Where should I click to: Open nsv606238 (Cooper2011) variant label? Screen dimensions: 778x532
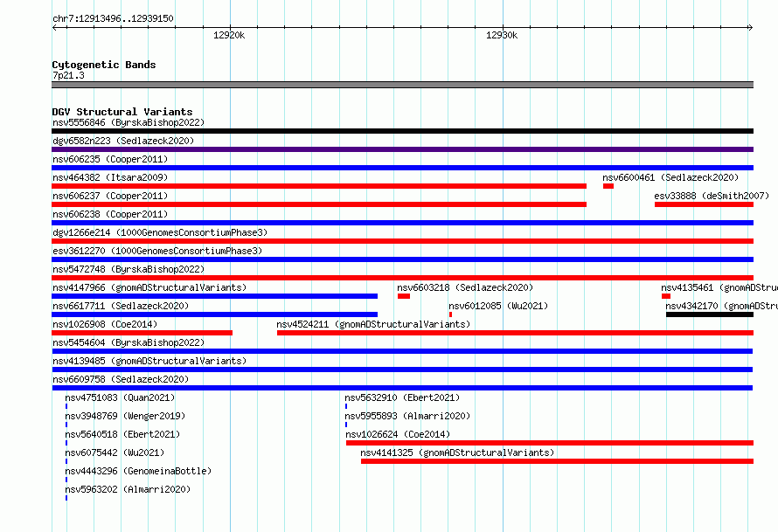[110, 214]
